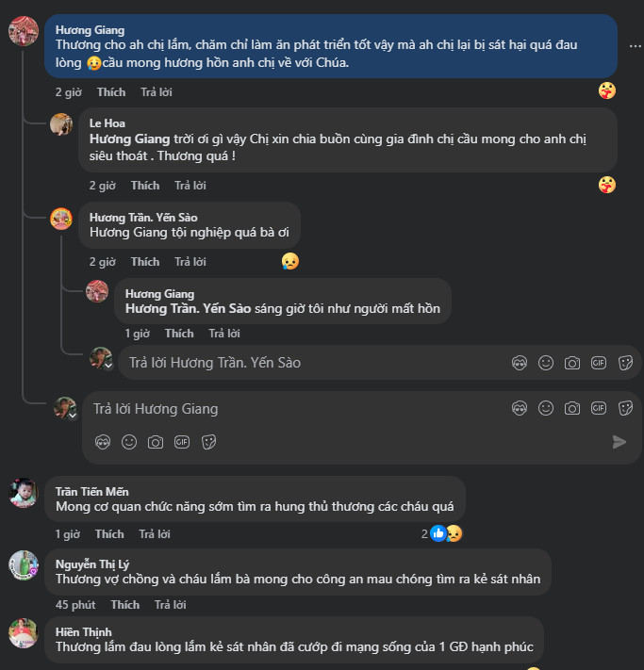Click the 45 phút timestamp link
Screen dimensions: 644x670
pos(75,604)
